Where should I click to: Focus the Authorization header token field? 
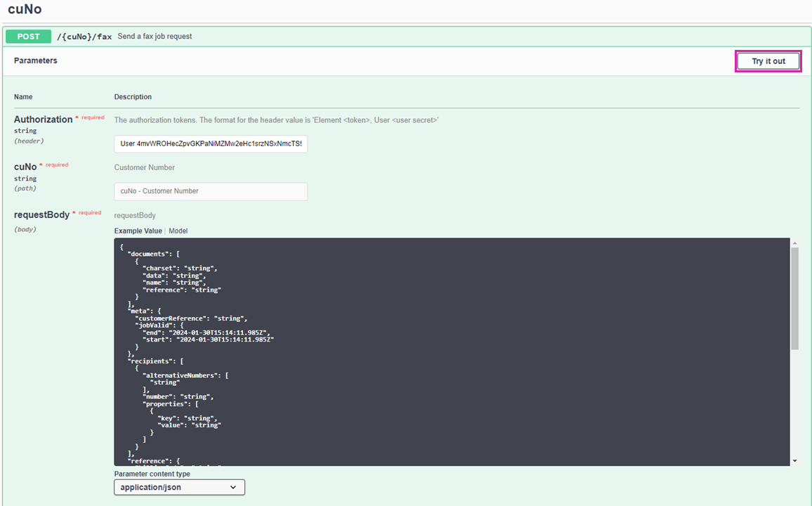coord(211,144)
